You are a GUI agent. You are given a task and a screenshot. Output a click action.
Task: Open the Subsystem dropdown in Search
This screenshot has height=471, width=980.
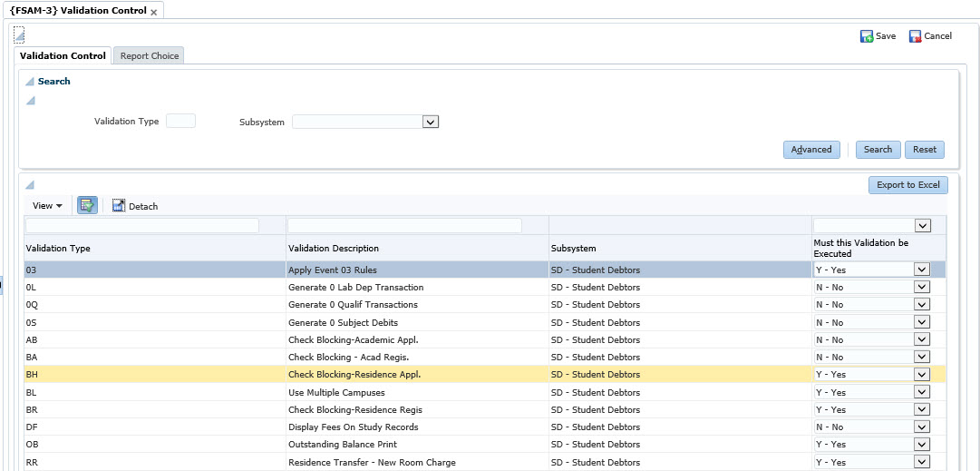(x=431, y=122)
